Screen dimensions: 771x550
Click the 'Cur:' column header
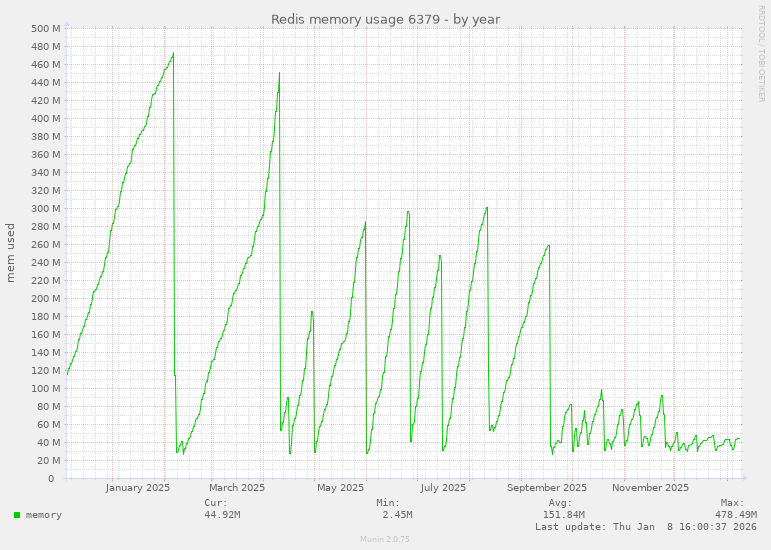tap(216, 503)
